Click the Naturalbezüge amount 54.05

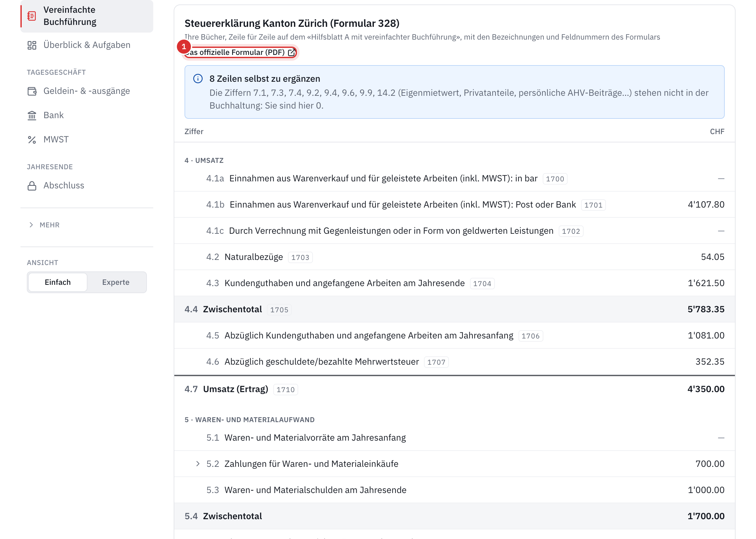click(x=713, y=257)
